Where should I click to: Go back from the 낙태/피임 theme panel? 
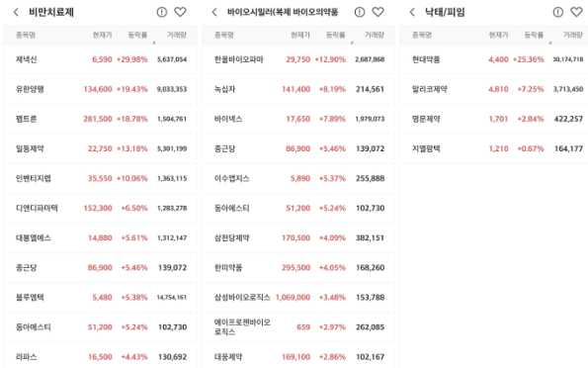click(412, 13)
